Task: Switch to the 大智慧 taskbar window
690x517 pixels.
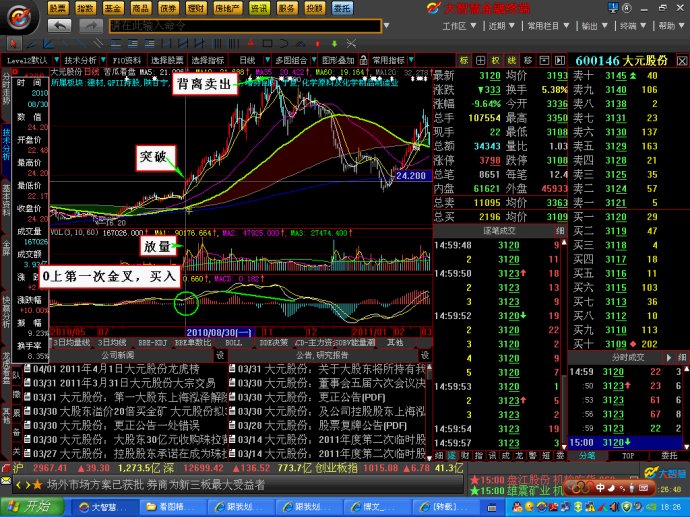Action: (104, 507)
